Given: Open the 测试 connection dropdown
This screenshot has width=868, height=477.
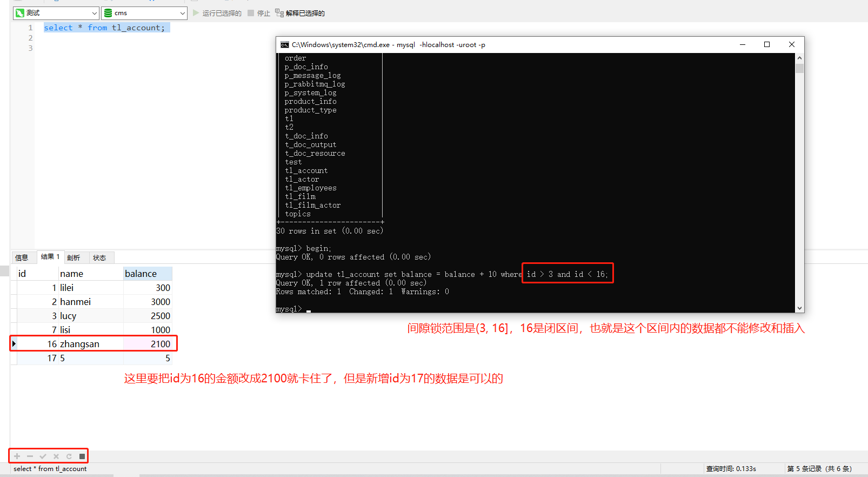Looking at the screenshot, I should (x=56, y=13).
